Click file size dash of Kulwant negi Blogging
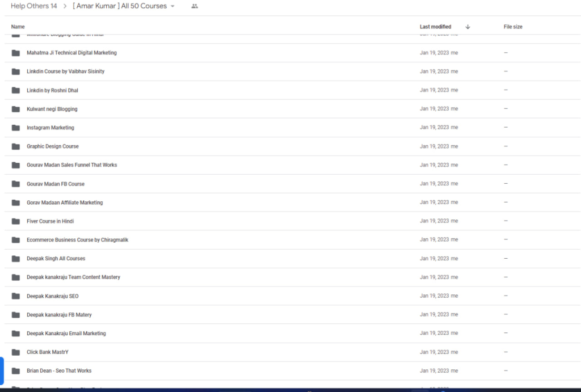581x392 pixels. click(506, 108)
